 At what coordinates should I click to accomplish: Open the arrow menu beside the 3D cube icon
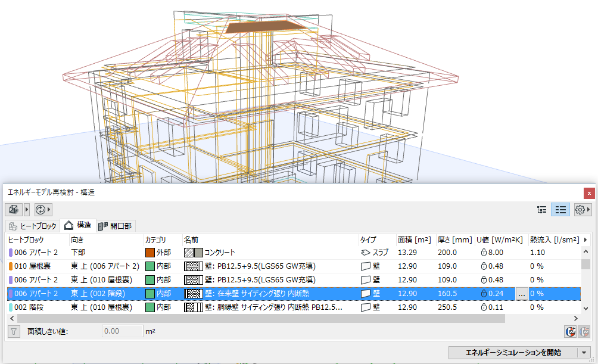[27, 210]
